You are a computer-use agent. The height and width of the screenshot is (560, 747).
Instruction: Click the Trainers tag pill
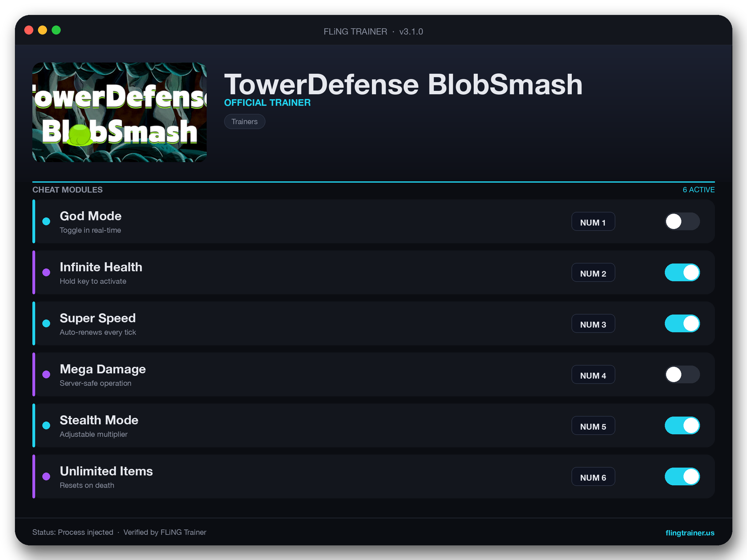click(245, 122)
